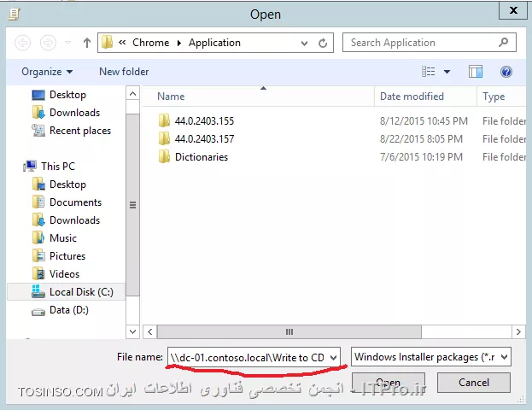532x410 pixels.
Task: Show the preview pane
Action: pyautogui.click(x=476, y=72)
